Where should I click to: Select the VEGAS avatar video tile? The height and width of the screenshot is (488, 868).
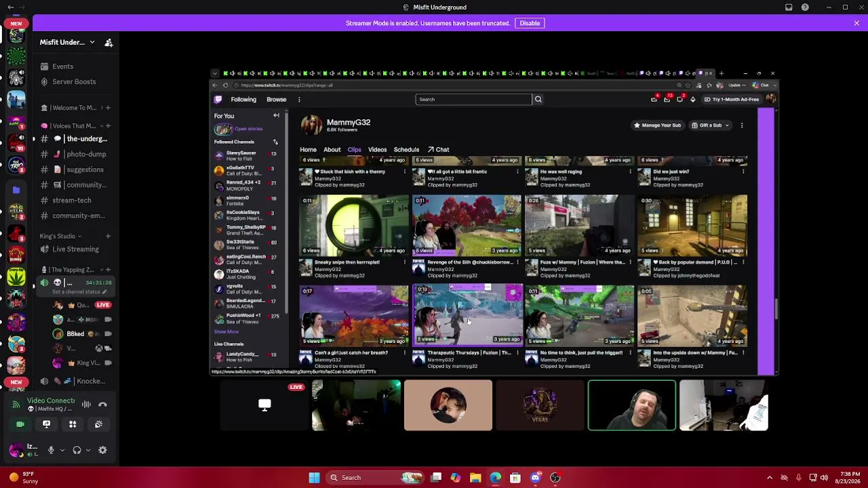[540, 405]
